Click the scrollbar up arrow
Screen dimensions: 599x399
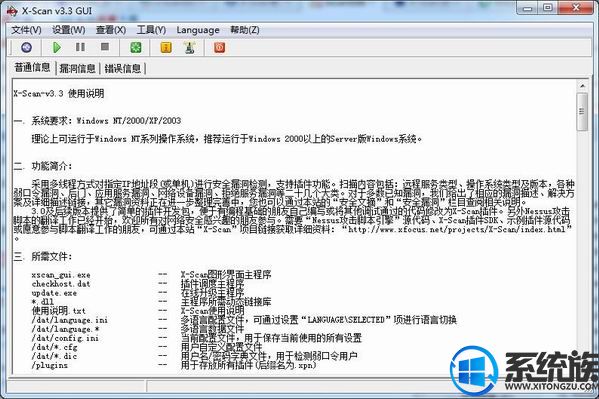pyautogui.click(x=582, y=86)
